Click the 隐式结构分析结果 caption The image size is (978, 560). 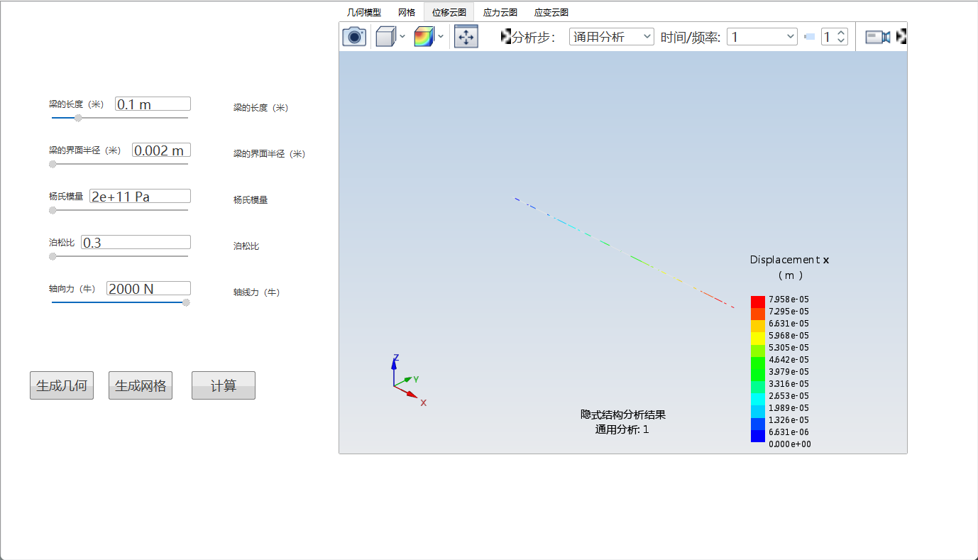[x=622, y=414]
